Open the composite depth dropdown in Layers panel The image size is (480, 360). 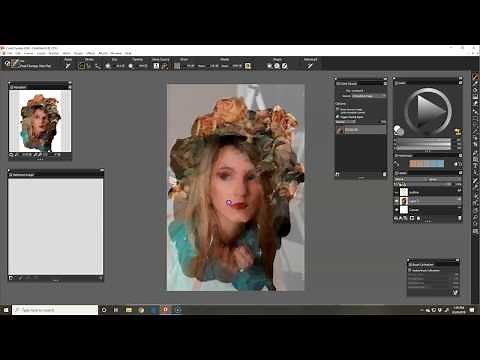pos(443,179)
